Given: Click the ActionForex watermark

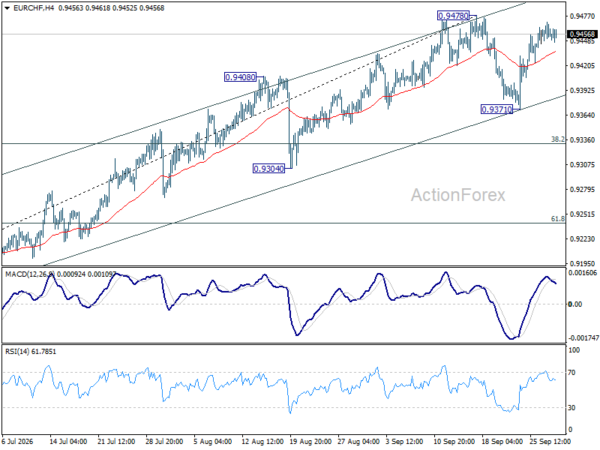Looking at the screenshot, I should coord(458,195).
